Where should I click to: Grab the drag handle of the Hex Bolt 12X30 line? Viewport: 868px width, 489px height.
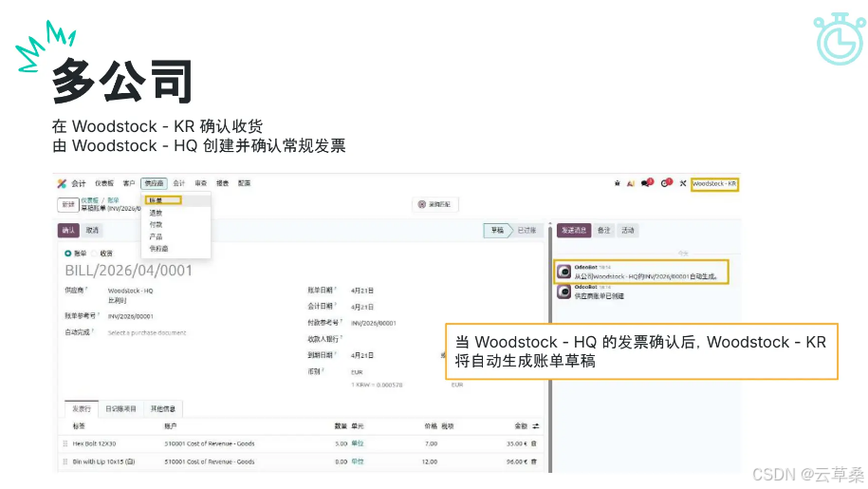(x=65, y=443)
